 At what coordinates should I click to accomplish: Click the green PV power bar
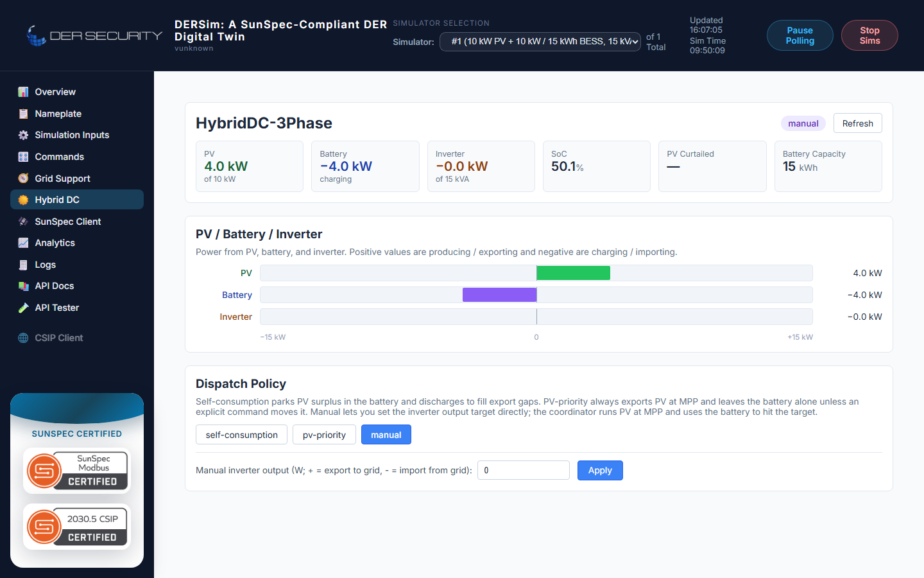(x=573, y=273)
